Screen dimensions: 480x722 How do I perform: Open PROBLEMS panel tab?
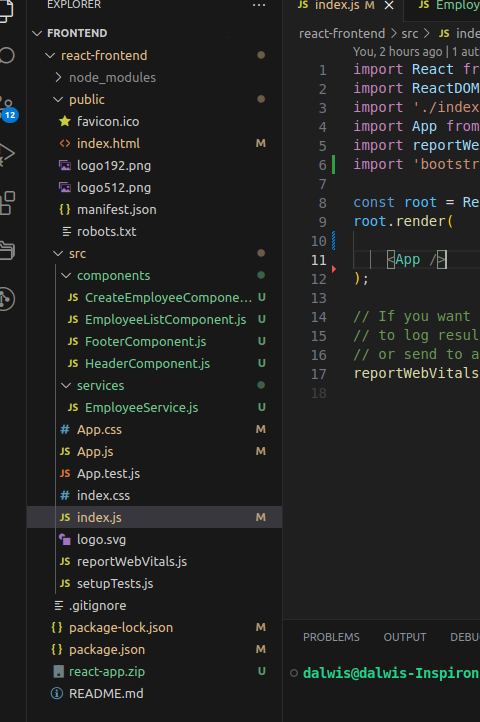click(x=331, y=637)
